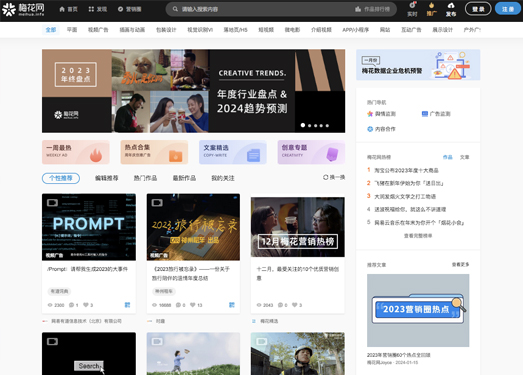Open hot list item 淘宝公布2023年度十大商品
523x375 pixels.
coord(406,170)
